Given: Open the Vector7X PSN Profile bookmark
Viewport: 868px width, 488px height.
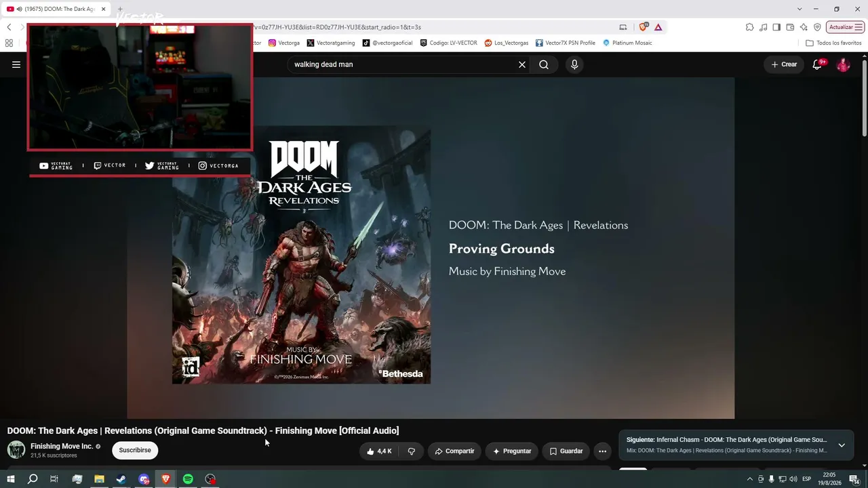Looking at the screenshot, I should click(566, 43).
